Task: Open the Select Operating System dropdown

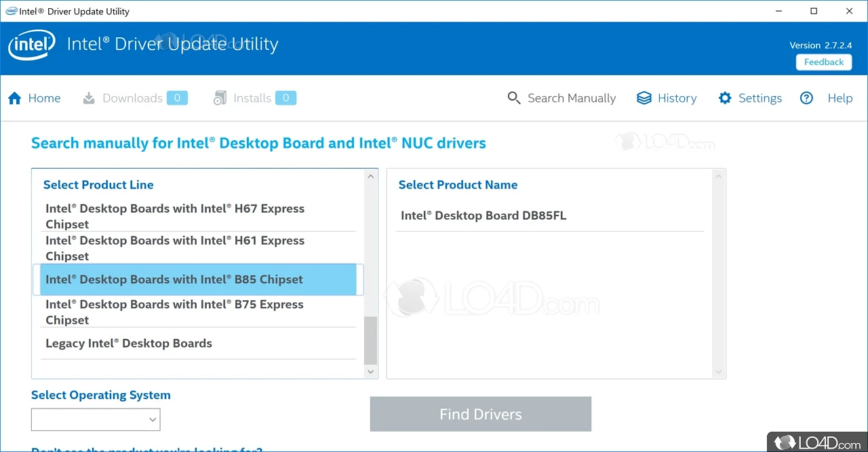Action: [x=96, y=419]
